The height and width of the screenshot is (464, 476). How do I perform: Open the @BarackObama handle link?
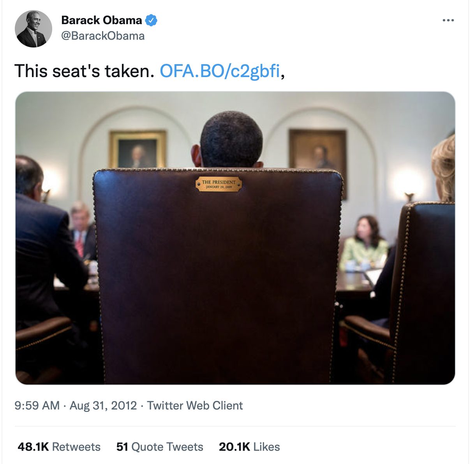[103, 36]
